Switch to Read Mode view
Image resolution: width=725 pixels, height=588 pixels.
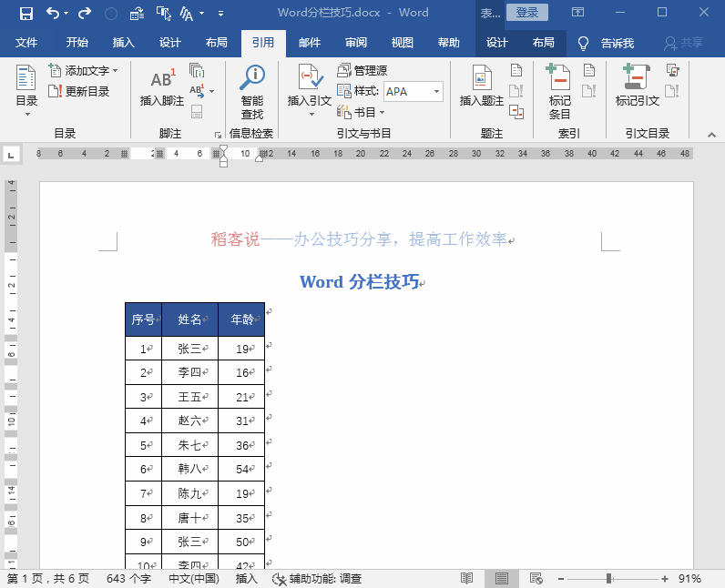pos(467,578)
